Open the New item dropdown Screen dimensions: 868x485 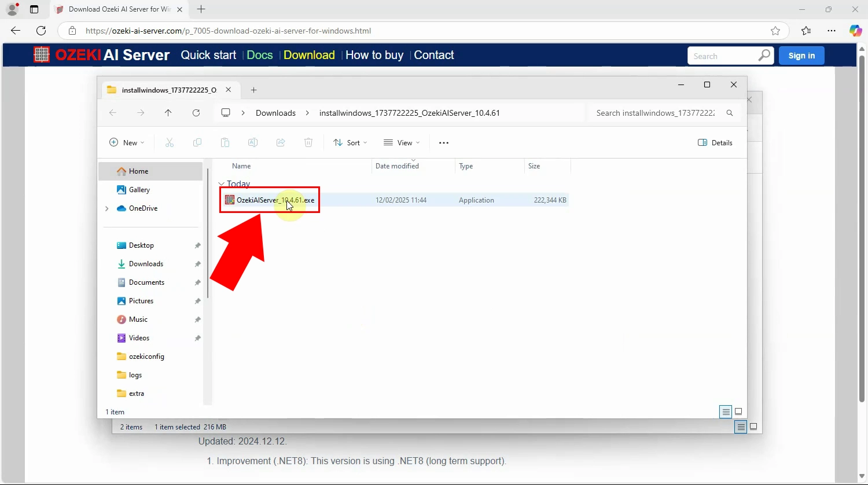click(x=127, y=142)
